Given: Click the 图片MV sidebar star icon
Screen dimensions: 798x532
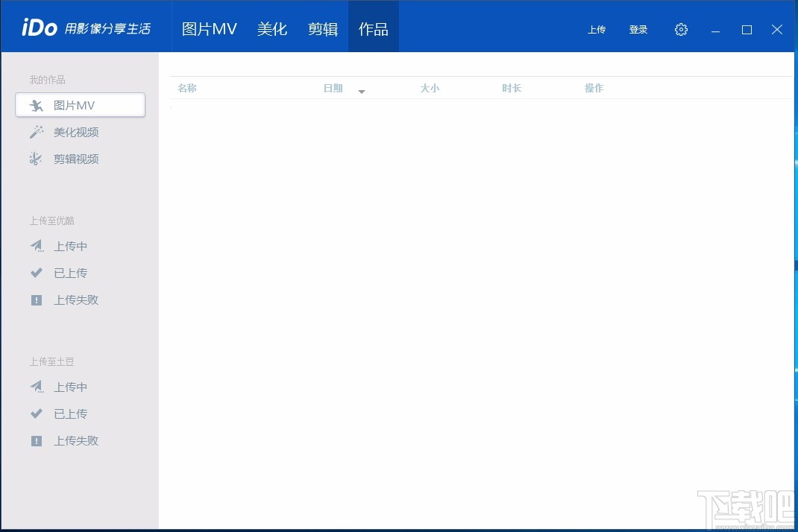Looking at the screenshot, I should pyautogui.click(x=36, y=106).
